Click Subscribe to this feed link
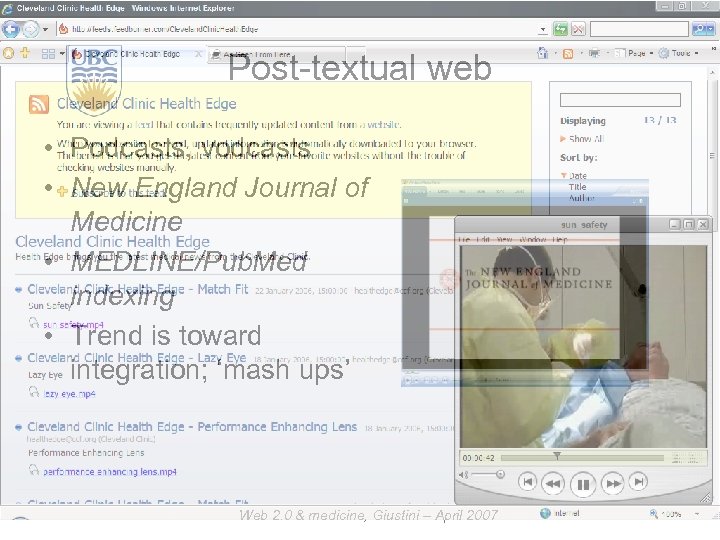720x540 pixels. [118, 192]
